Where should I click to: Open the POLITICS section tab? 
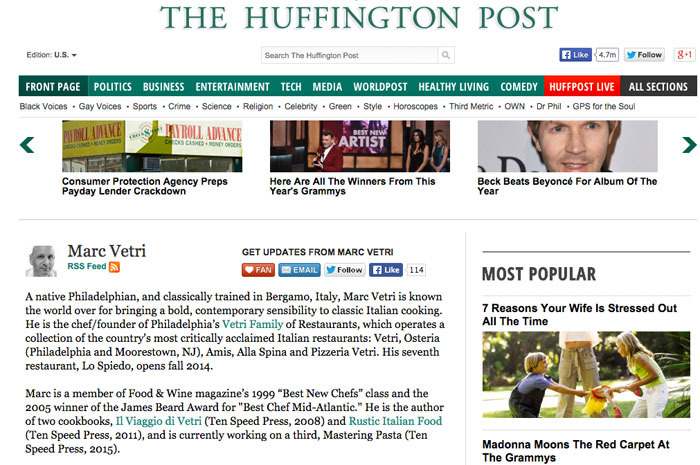click(112, 87)
